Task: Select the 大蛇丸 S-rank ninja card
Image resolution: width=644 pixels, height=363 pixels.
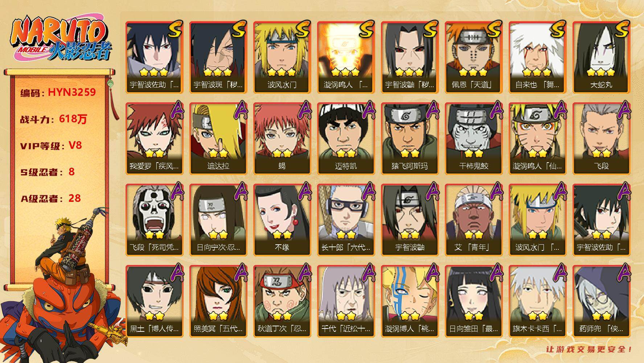Action: point(601,57)
